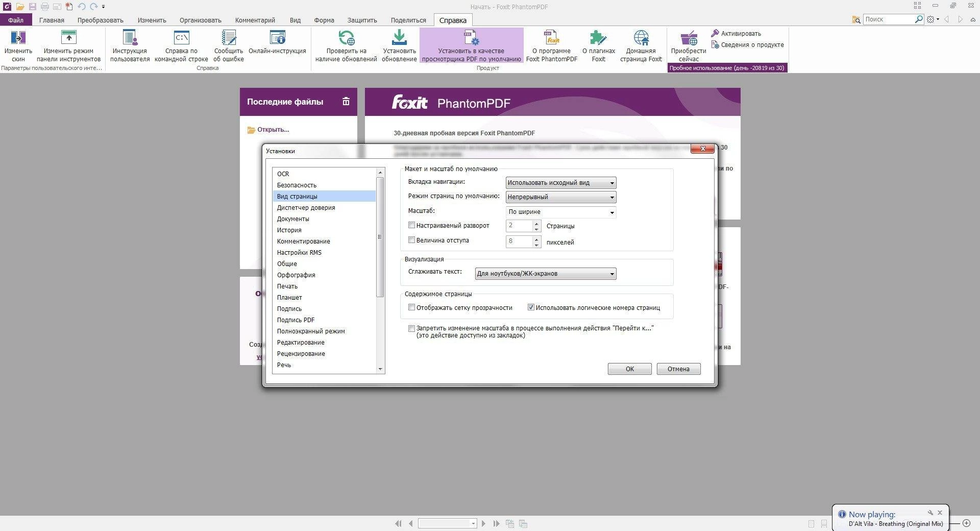
Task: Set as default PDF viewer button
Action: tap(472, 46)
